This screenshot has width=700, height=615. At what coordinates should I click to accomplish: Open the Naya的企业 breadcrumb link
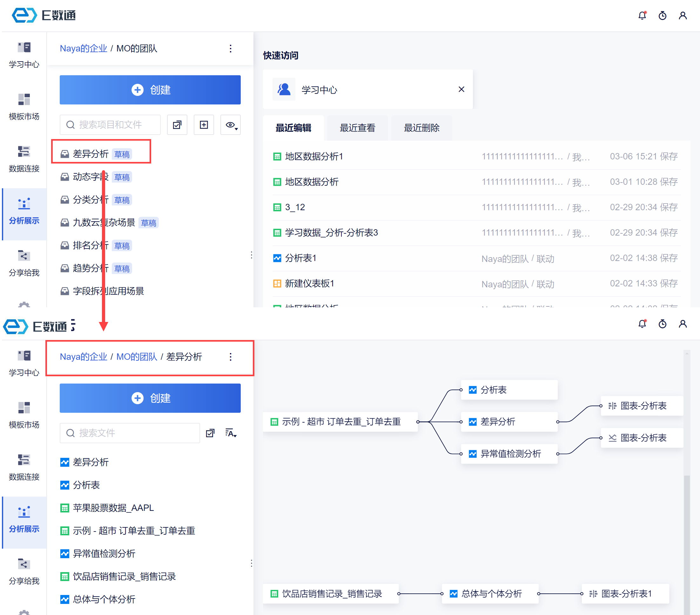click(x=83, y=48)
